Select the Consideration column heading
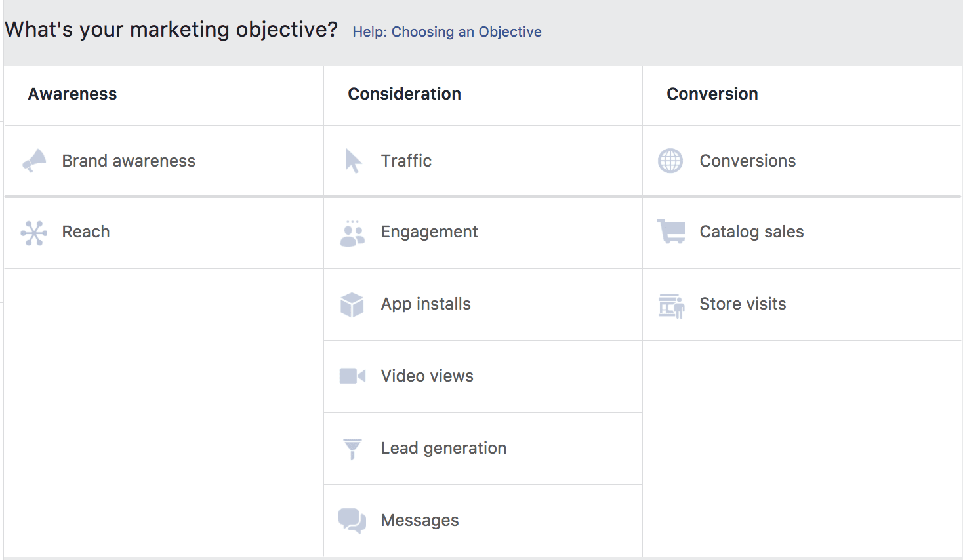Image resolution: width=963 pixels, height=560 pixels. tap(404, 94)
